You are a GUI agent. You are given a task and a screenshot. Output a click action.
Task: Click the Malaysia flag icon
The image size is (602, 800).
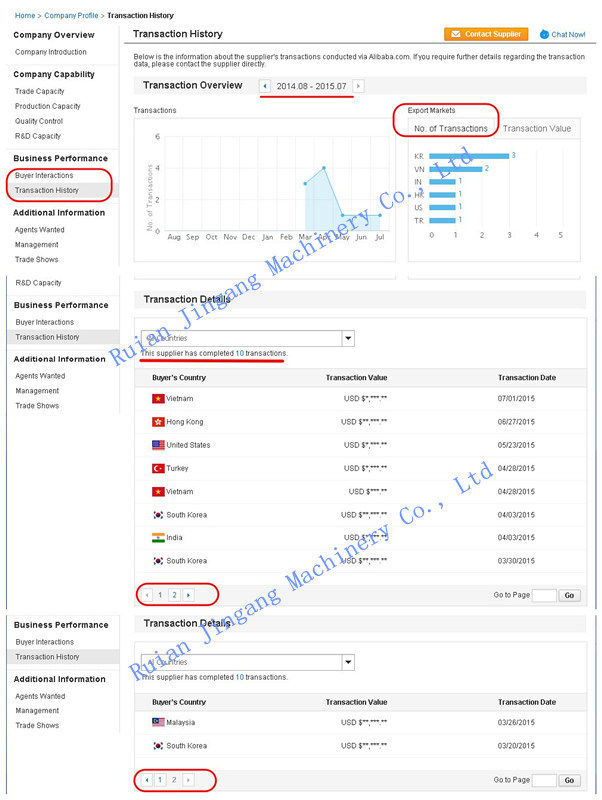[158, 722]
